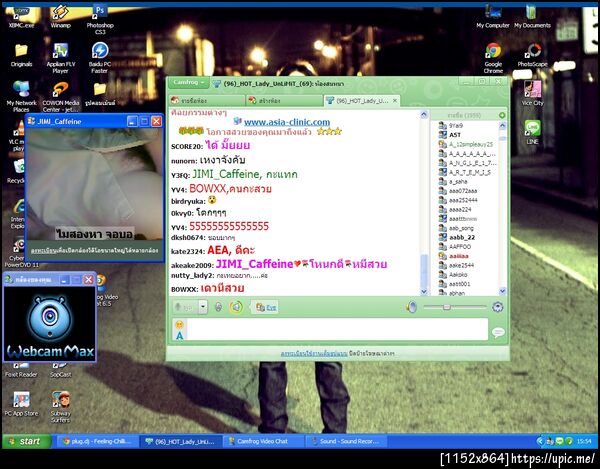Click username birdryuka in chat
Screen dimensions: 600x469
[188, 201]
